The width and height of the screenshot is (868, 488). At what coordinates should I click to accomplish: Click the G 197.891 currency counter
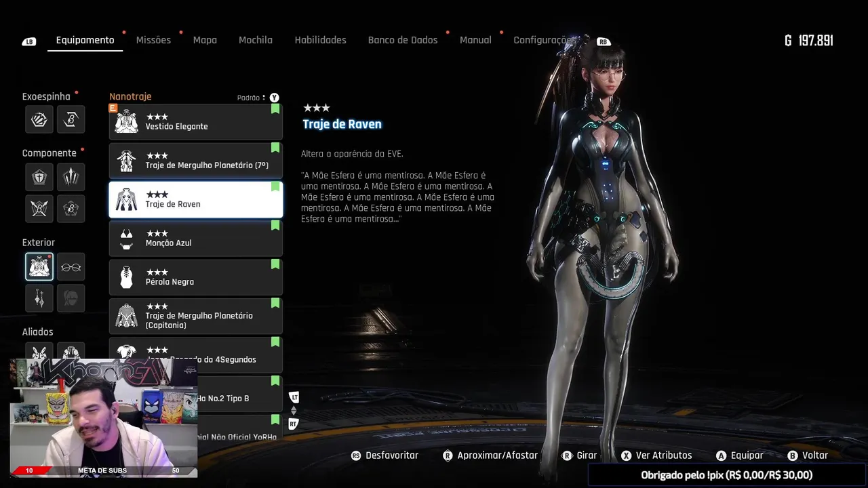[808, 41]
